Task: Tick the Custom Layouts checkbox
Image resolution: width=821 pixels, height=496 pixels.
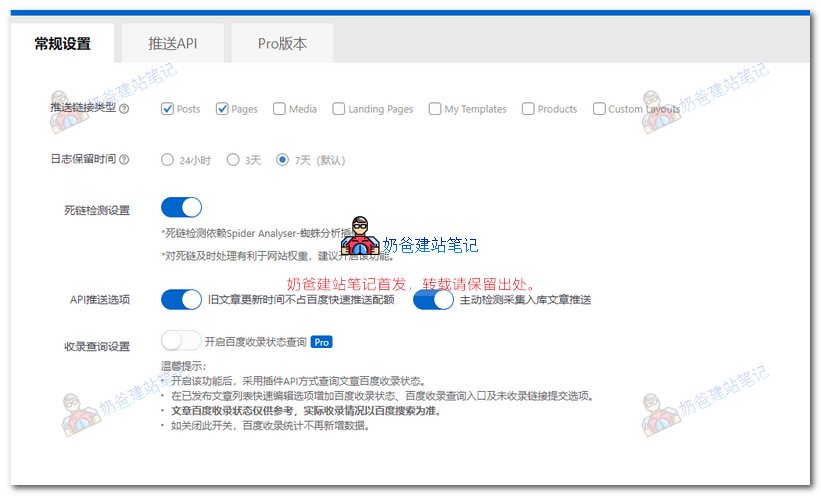Action: (599, 109)
